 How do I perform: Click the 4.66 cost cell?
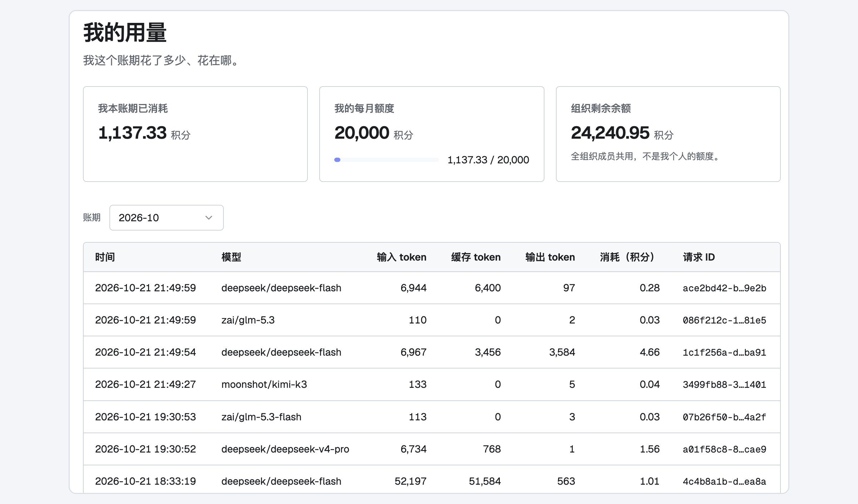[650, 352]
